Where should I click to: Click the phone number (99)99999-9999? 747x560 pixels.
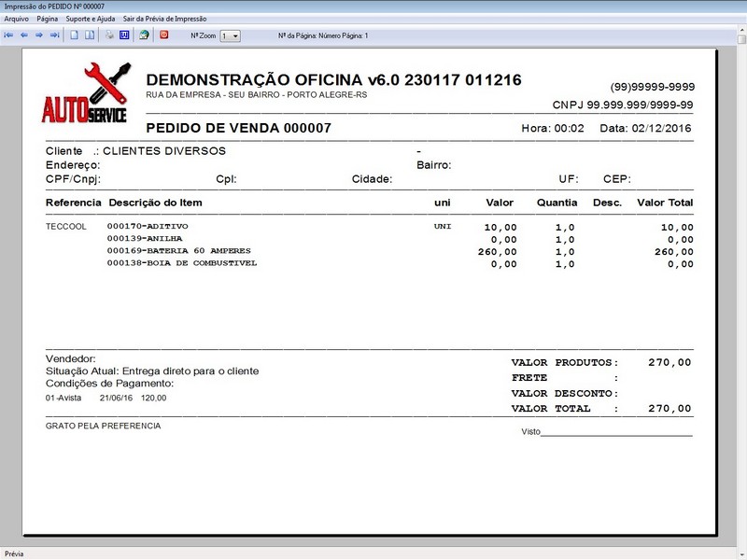652,87
